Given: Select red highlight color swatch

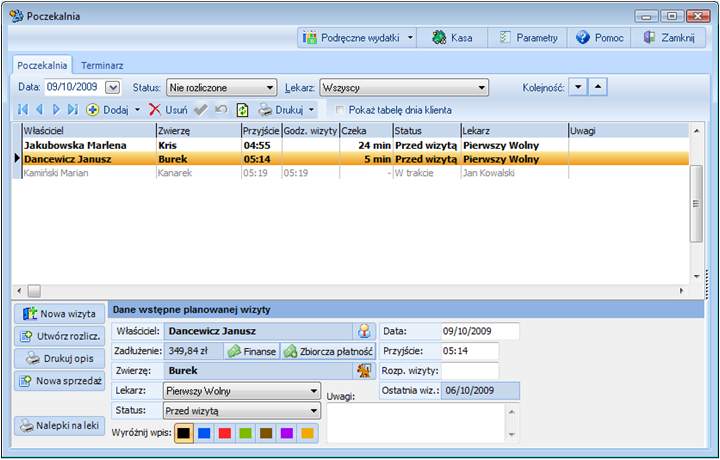Looking at the screenshot, I should [x=225, y=433].
